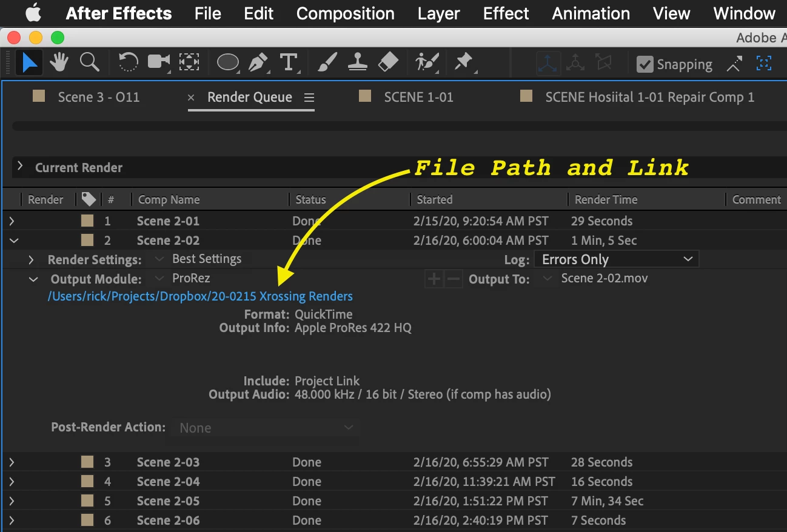Click the snap to collapsed comps icon

[764, 63]
